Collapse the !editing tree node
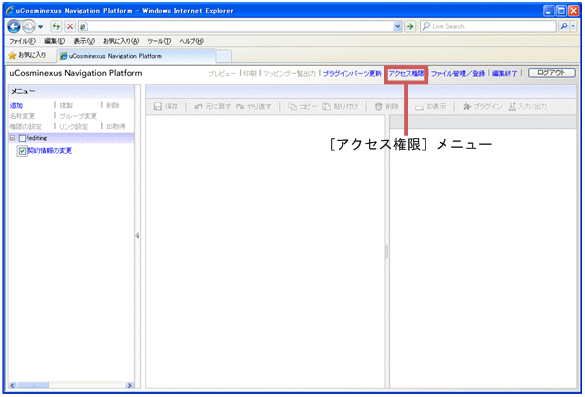585x397 pixels. (12, 138)
